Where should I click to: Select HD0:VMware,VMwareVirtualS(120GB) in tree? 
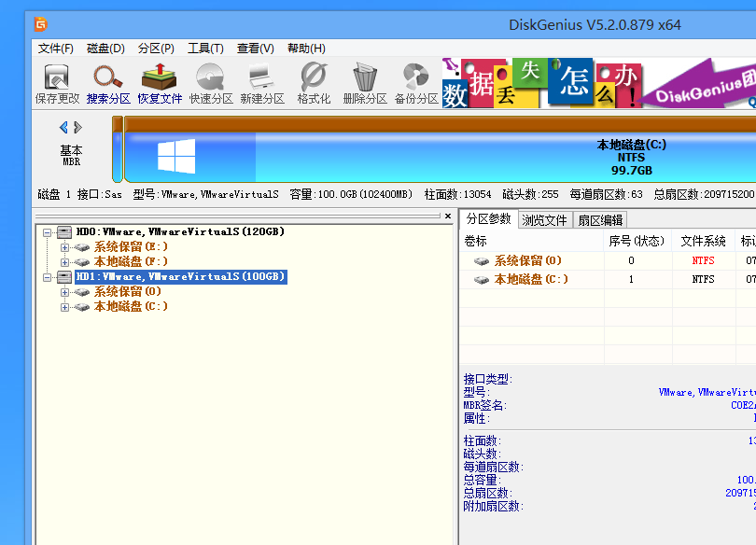[180, 231]
